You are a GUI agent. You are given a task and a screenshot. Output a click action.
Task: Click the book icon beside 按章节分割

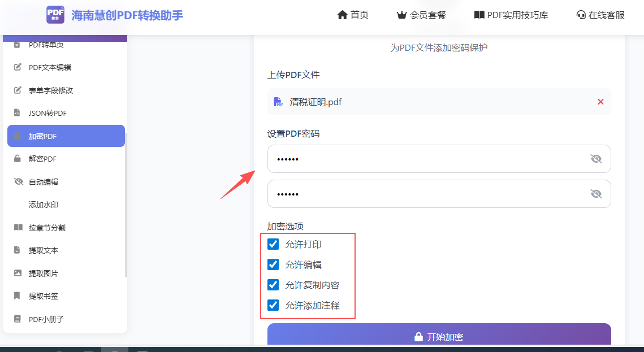(x=19, y=227)
